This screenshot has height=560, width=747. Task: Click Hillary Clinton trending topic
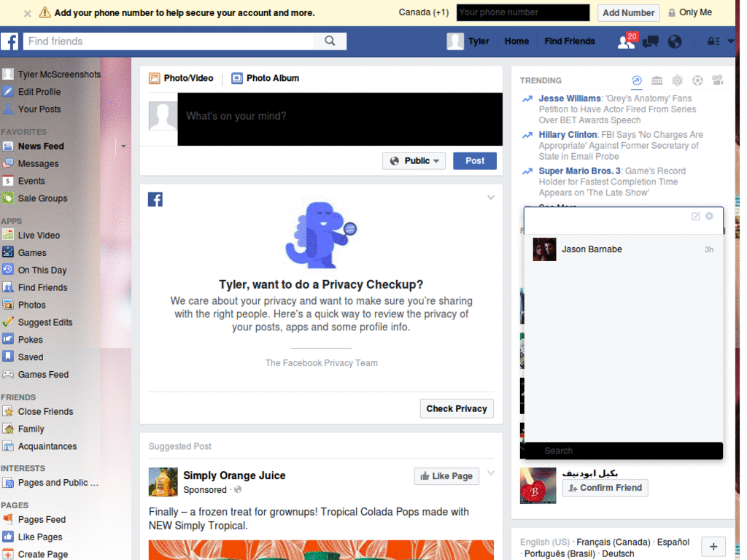tap(568, 135)
